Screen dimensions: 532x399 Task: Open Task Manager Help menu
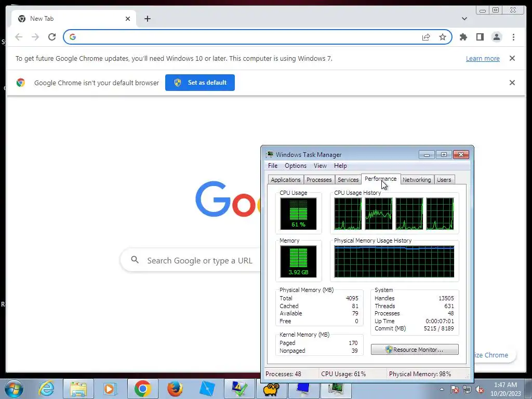pos(340,166)
